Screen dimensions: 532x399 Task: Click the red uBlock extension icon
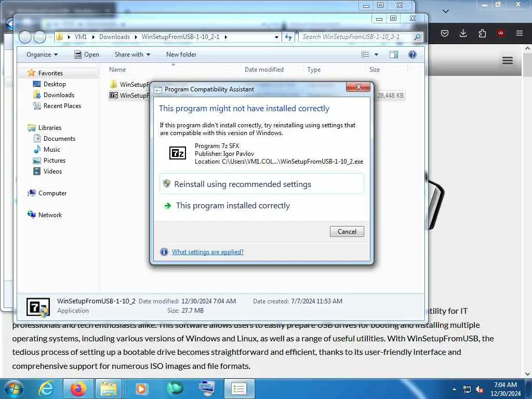coord(500,33)
